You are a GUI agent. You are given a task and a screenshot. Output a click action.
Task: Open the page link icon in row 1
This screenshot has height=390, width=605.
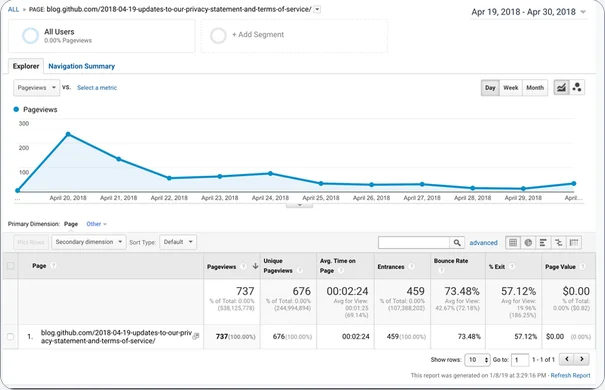tap(196, 336)
